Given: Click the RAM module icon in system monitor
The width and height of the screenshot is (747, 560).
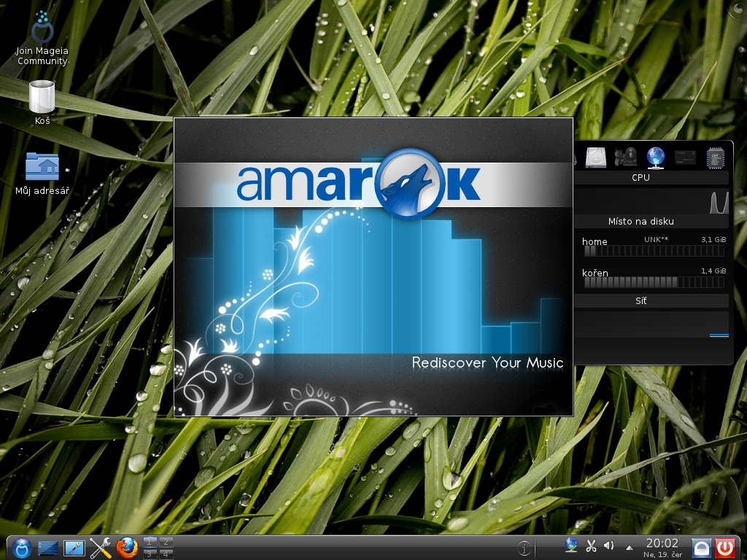Looking at the screenshot, I should [x=685, y=157].
